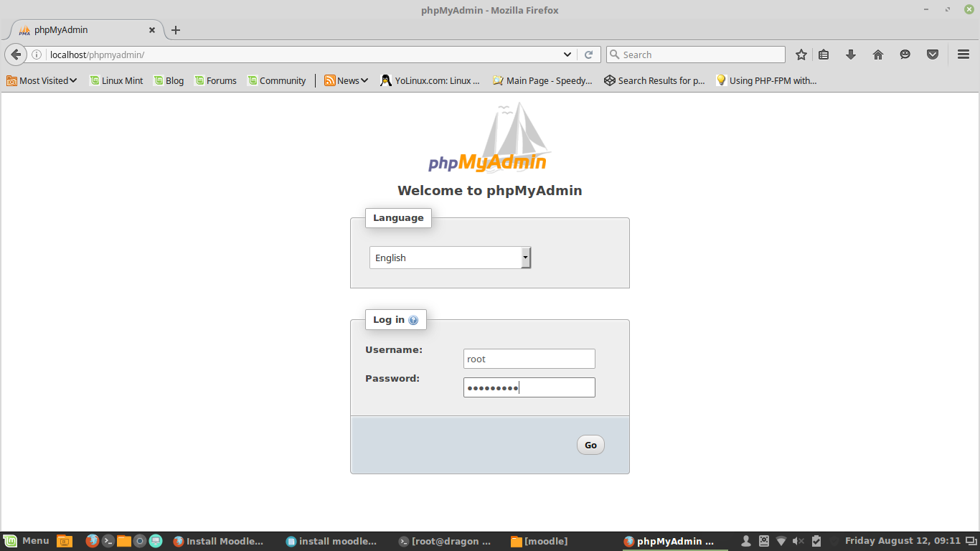Launch Firefox from the panel launcher
This screenshot has width=980, height=551.
click(93, 541)
